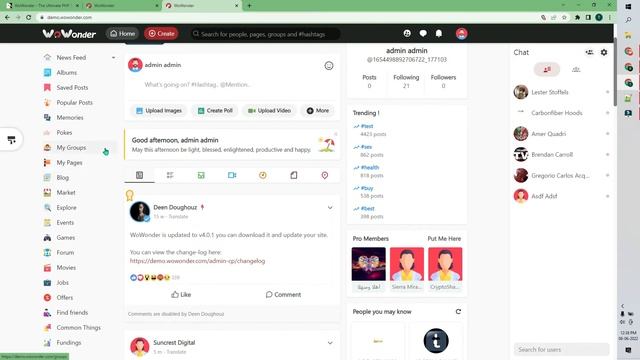Expand More composer options
This screenshot has width=640, height=360.
point(318,111)
